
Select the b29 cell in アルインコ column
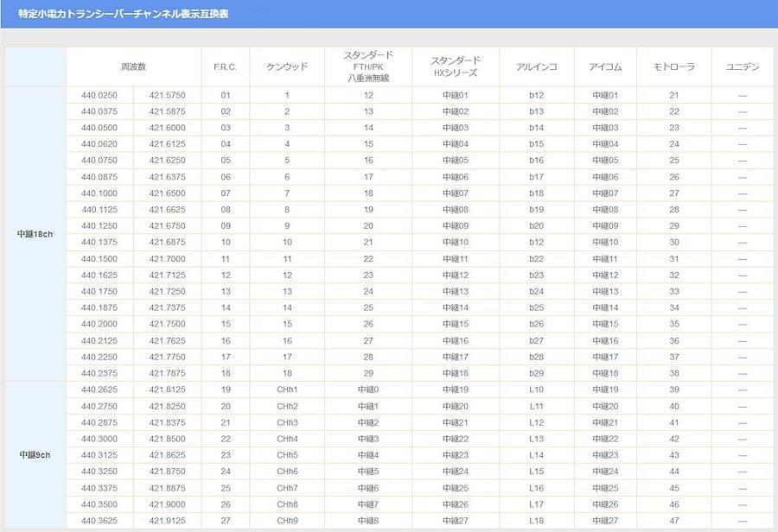(x=536, y=373)
